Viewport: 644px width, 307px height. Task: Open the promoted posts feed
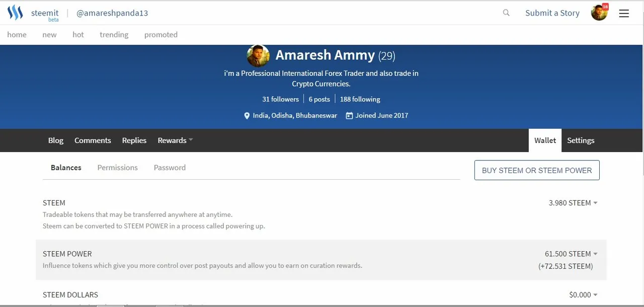(161, 35)
